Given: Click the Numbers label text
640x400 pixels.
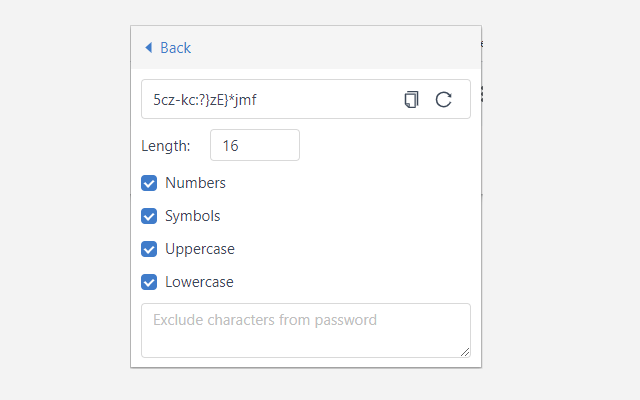Looking at the screenshot, I should pyautogui.click(x=195, y=183).
